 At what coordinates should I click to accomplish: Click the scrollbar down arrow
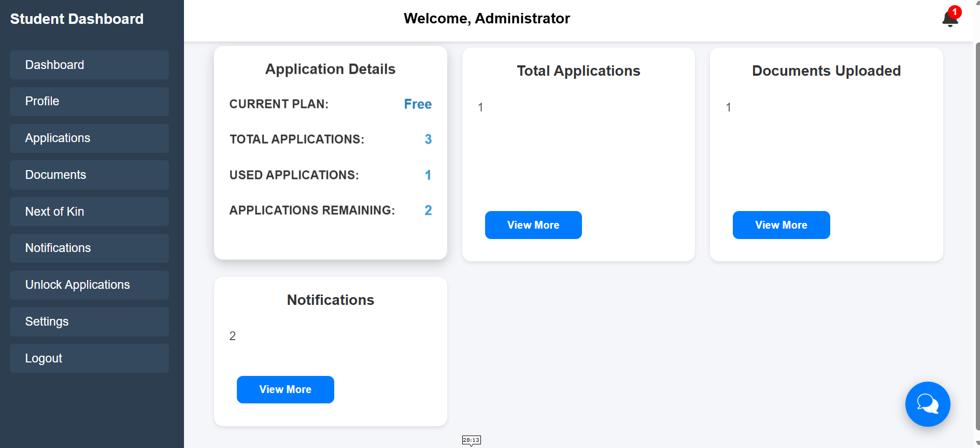point(977,443)
